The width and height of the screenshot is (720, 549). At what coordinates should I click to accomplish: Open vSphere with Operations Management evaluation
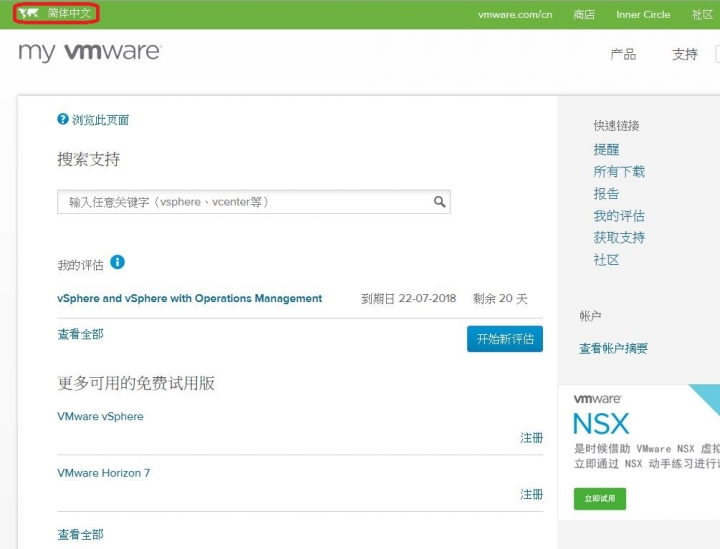[189, 298]
